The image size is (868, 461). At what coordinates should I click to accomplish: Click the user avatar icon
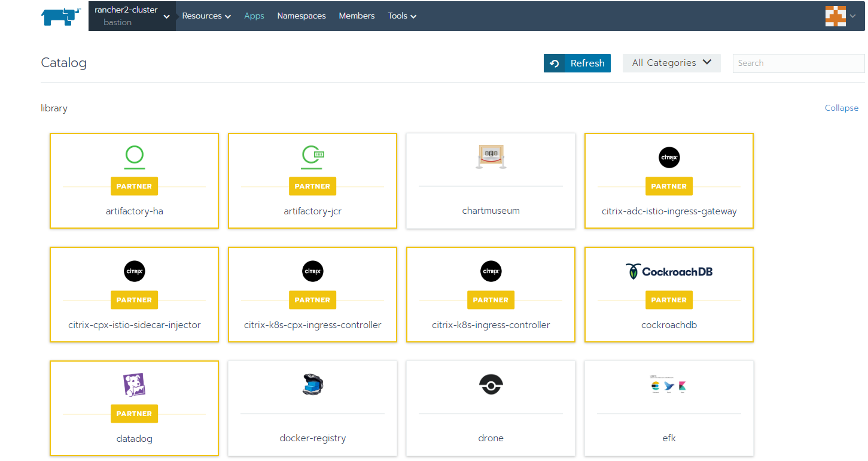click(x=835, y=16)
